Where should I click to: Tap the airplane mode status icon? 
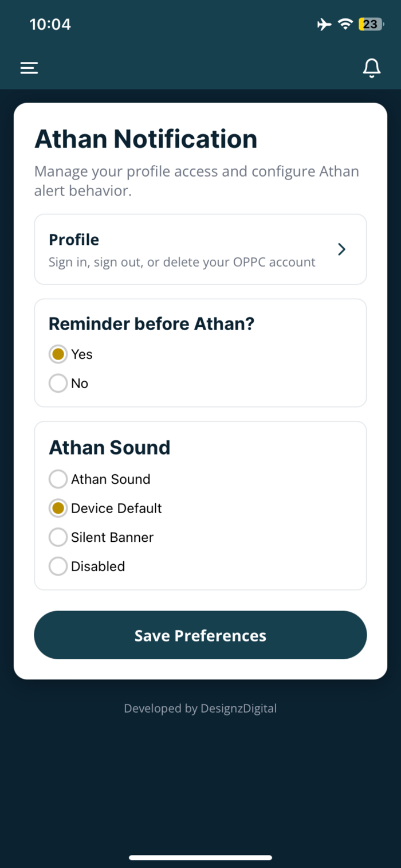click(324, 24)
